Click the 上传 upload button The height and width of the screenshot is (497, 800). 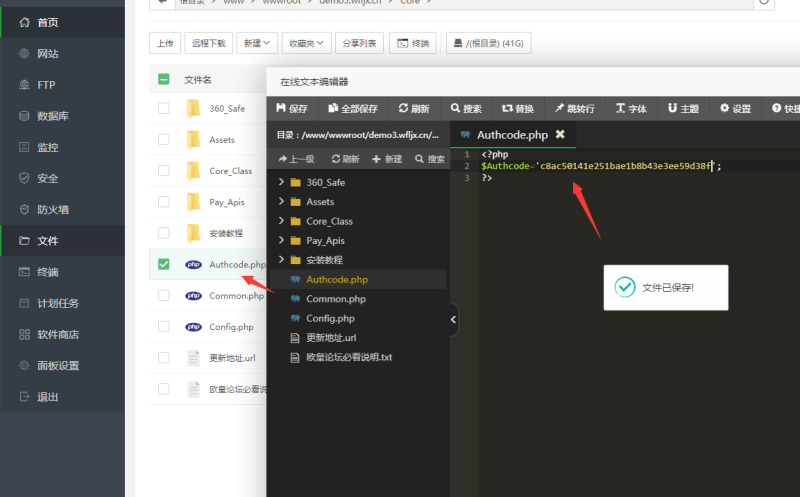click(165, 43)
